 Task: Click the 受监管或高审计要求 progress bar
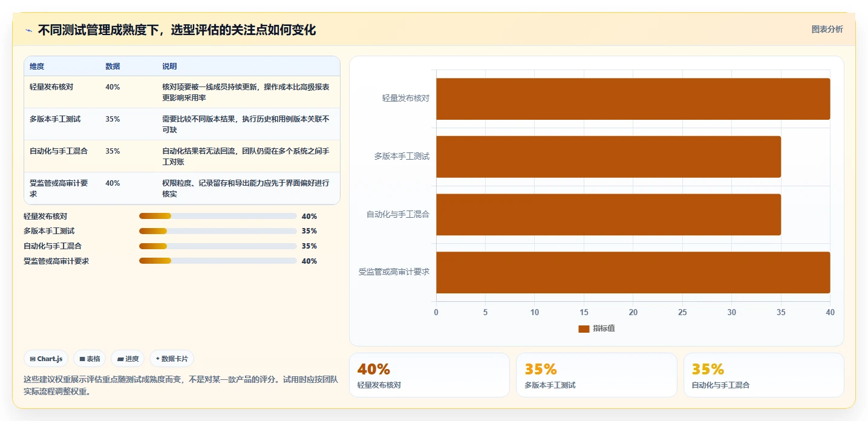(x=218, y=261)
